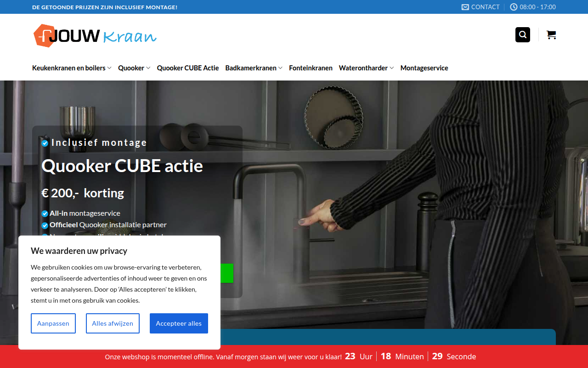Open the shopping cart icon
The image size is (588, 368).
(x=551, y=35)
